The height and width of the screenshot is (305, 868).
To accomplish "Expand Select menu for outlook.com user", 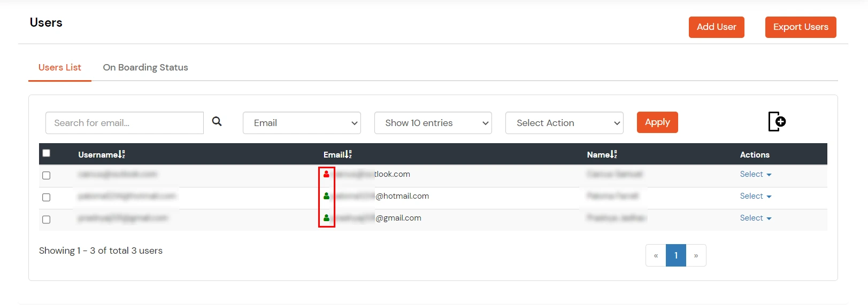I will [756, 174].
